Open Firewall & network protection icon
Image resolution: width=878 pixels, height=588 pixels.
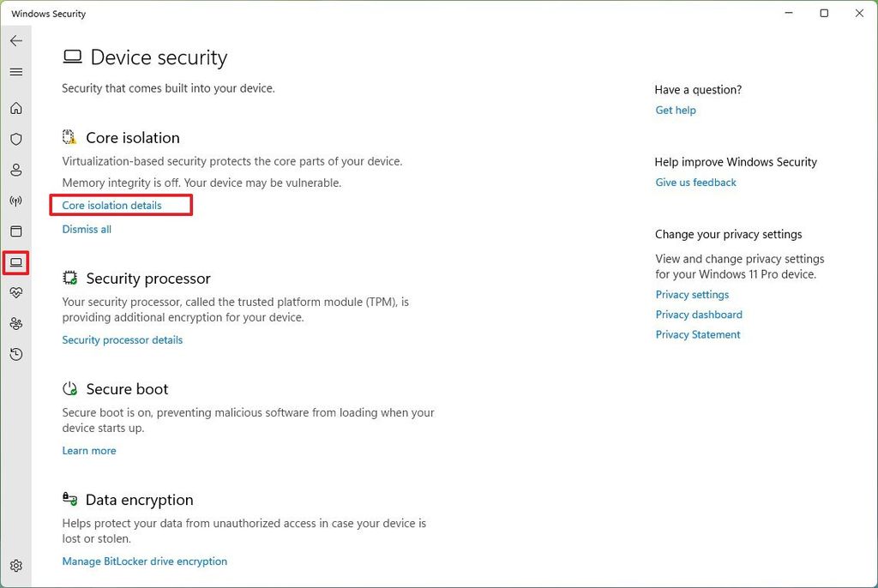pos(15,201)
